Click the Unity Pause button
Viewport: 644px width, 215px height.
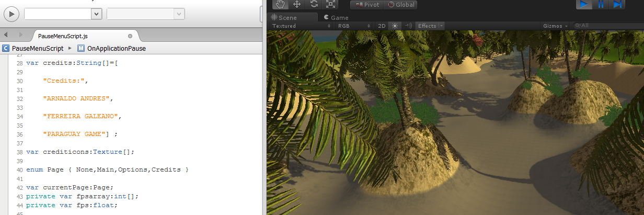601,4
